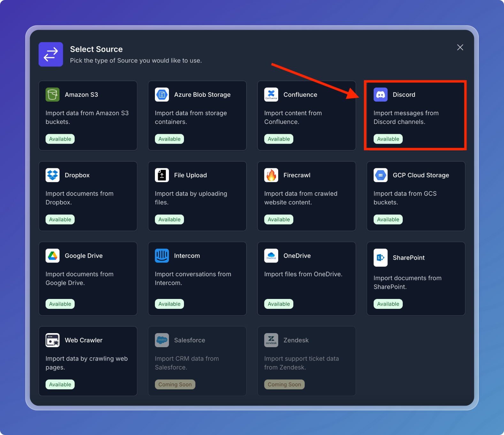The width and height of the screenshot is (504, 435).
Task: Click the Zendesk title text
Action: (x=296, y=340)
